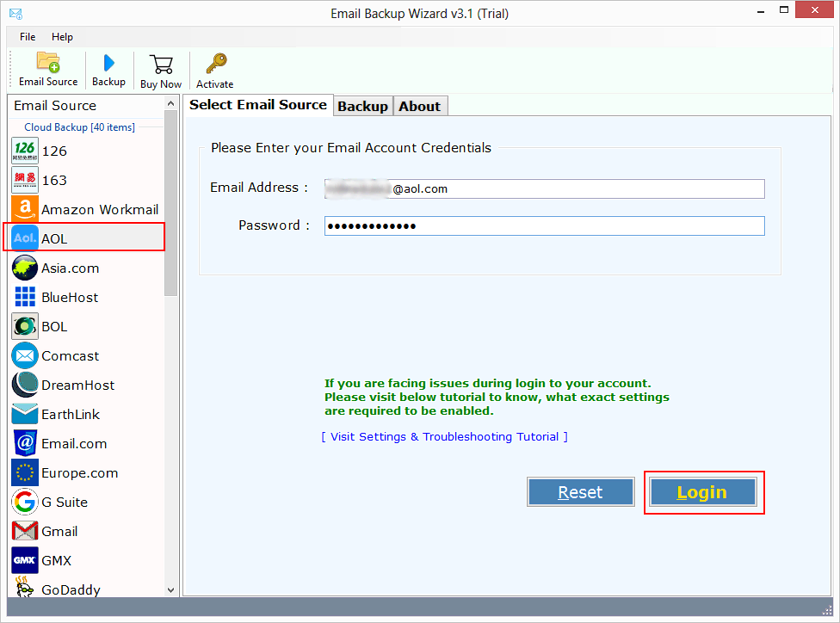Image resolution: width=840 pixels, height=623 pixels.
Task: Click the Reset button
Action: tap(580, 492)
